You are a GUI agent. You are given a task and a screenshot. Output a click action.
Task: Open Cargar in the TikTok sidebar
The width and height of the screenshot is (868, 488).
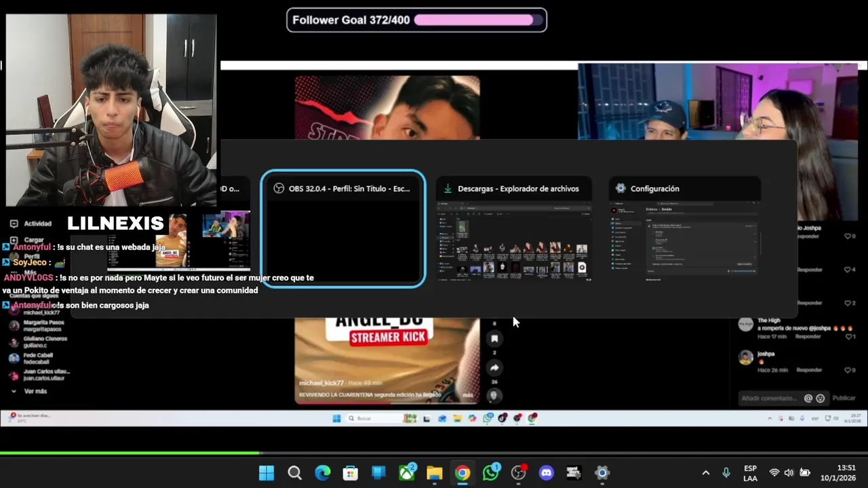(27, 240)
